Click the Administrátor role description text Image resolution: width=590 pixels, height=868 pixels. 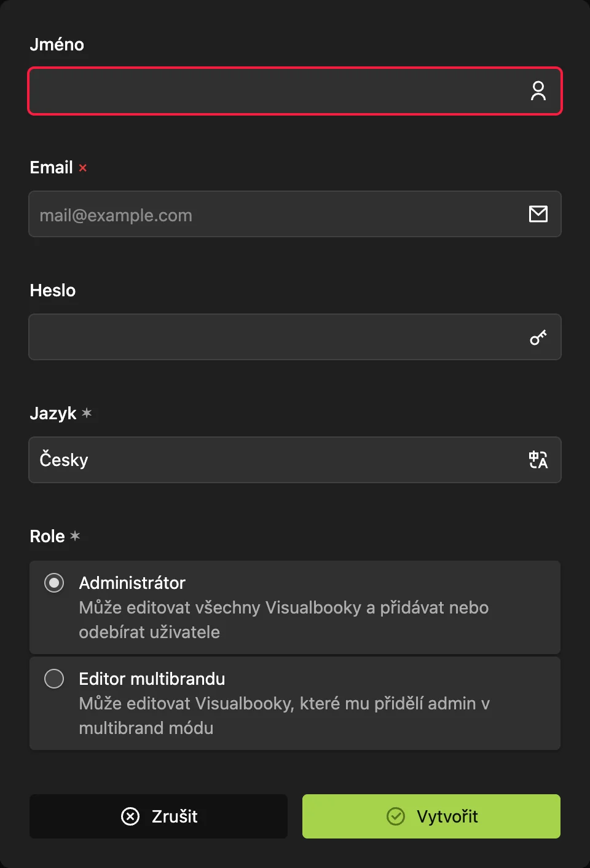[284, 620]
